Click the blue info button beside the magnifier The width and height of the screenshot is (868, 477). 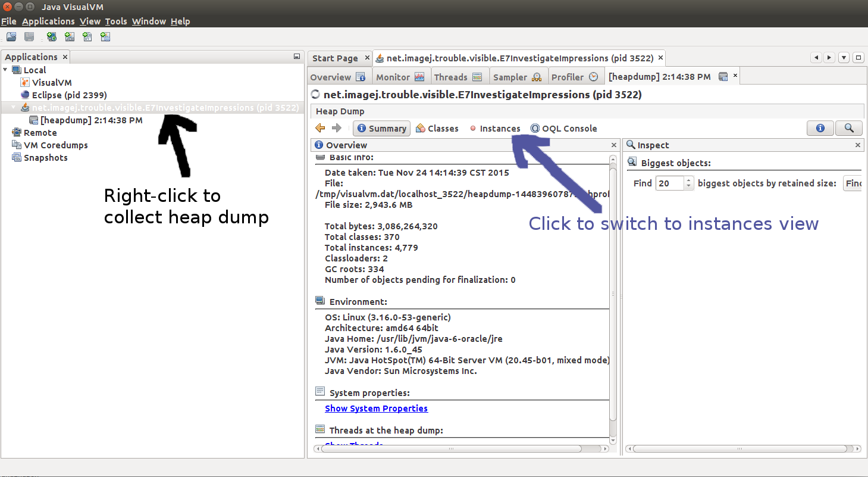point(820,127)
